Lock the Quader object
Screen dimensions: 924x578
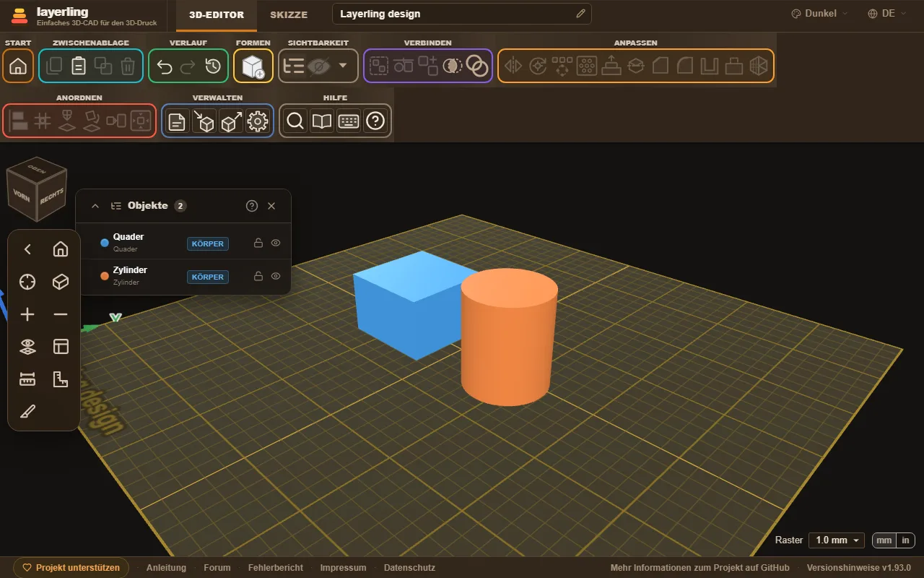(258, 243)
